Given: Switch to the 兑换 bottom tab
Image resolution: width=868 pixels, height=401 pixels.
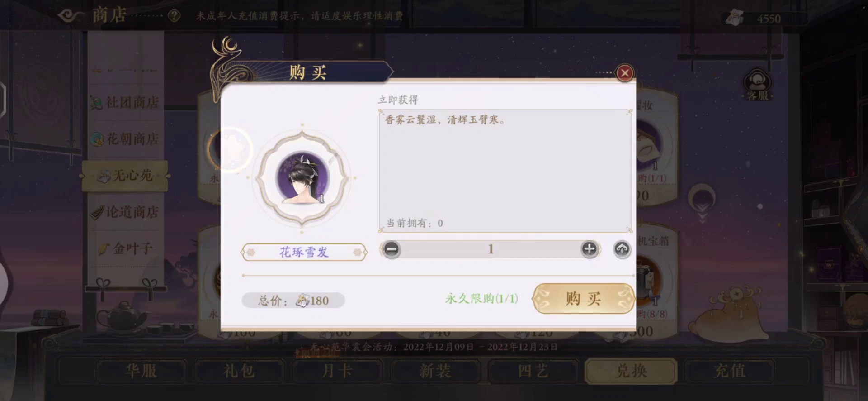Looking at the screenshot, I should pyautogui.click(x=632, y=371).
